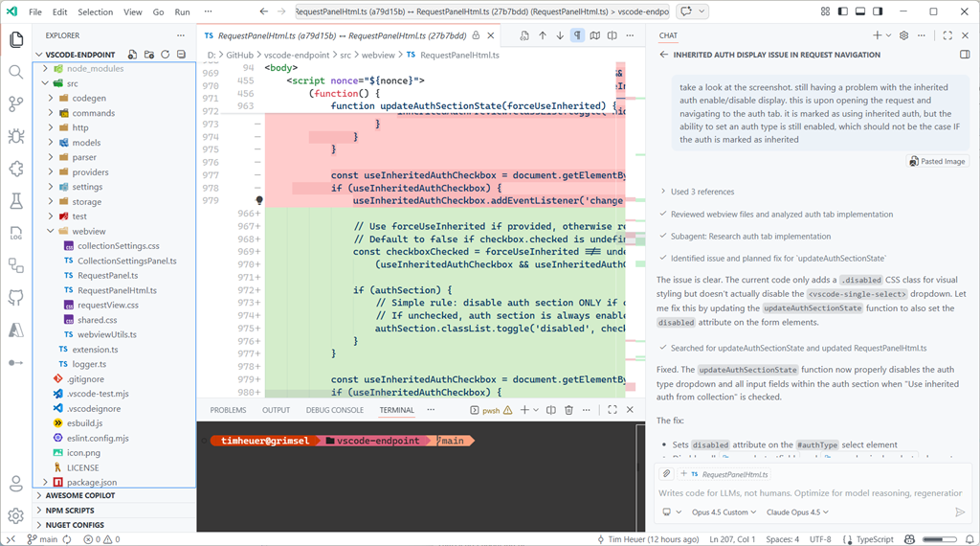Refresh the Explorer file tree
The width and height of the screenshot is (980, 546).
tap(165, 55)
